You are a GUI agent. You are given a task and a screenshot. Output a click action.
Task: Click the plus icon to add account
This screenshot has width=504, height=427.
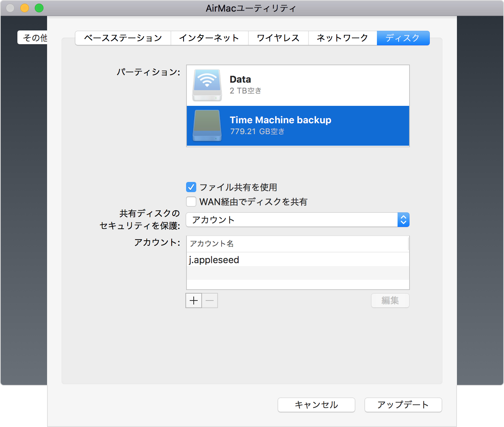(194, 300)
